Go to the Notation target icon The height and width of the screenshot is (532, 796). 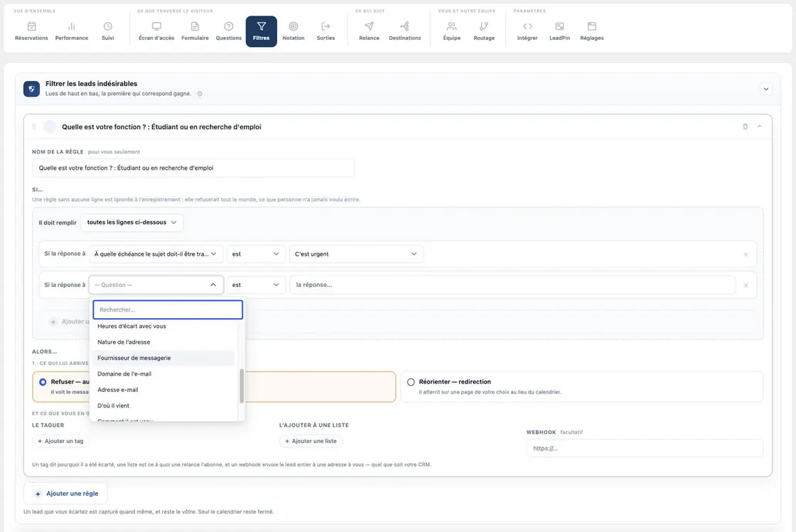[294, 26]
